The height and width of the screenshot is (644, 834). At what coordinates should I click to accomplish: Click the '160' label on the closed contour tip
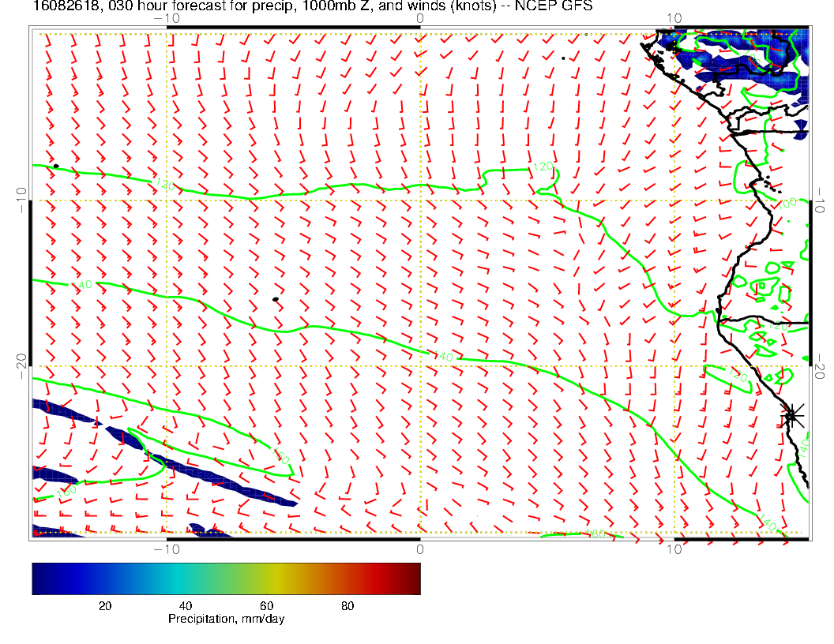[x=281, y=457]
